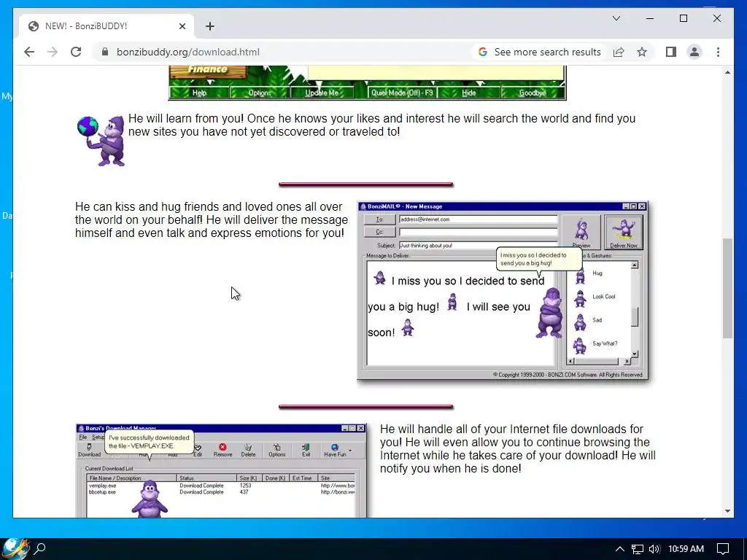
Task: Click the Remove icon in Download Manager
Action: click(x=222, y=450)
